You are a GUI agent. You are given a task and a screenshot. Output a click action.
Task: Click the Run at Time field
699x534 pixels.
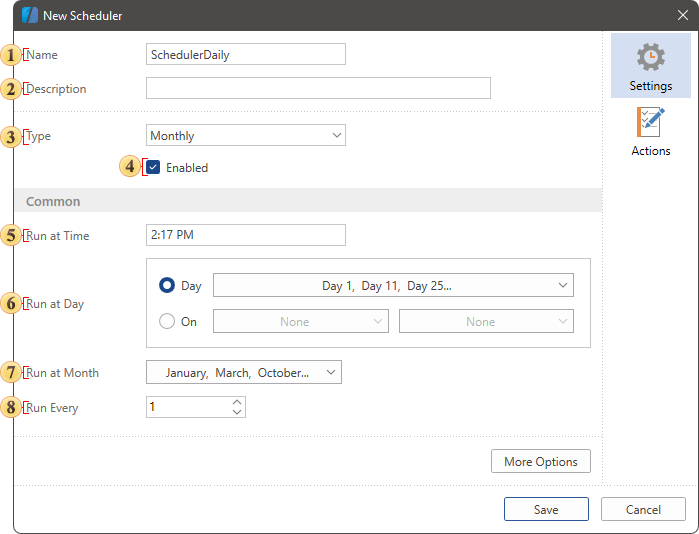coord(245,236)
